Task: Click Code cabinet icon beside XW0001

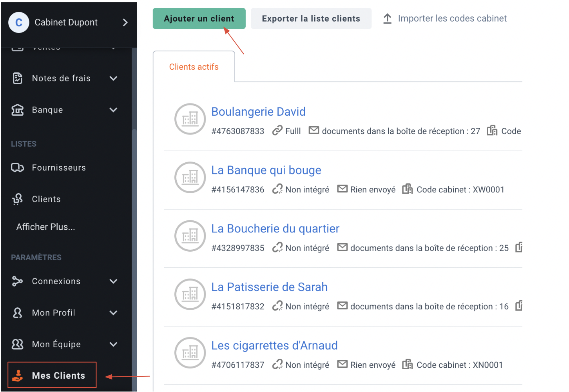Action: pos(408,189)
